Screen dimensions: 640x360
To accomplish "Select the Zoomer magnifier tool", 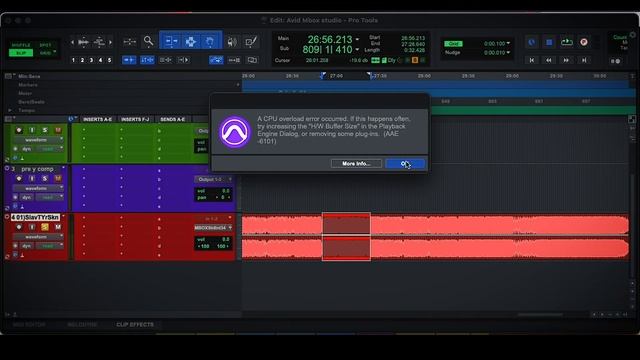I will click(148, 41).
